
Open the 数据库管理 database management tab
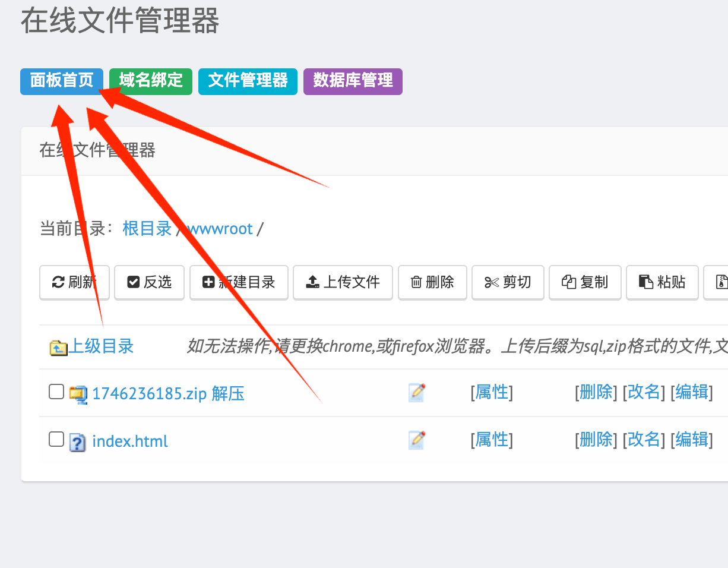click(353, 81)
